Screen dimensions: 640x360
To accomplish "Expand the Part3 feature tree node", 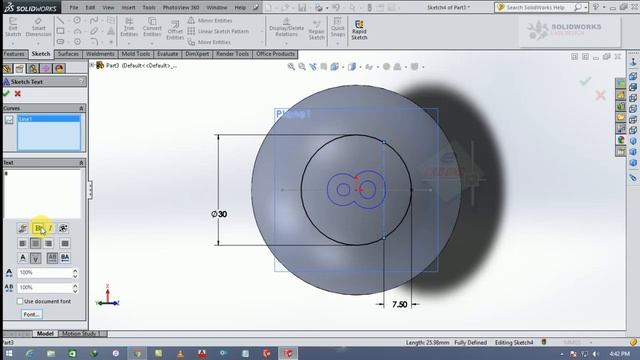I will click(x=92, y=65).
